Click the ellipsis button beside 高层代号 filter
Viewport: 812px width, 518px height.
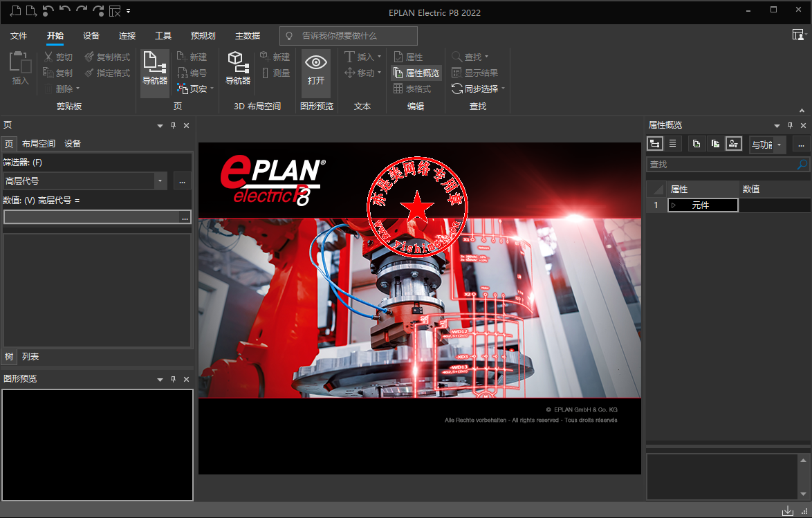pos(183,181)
